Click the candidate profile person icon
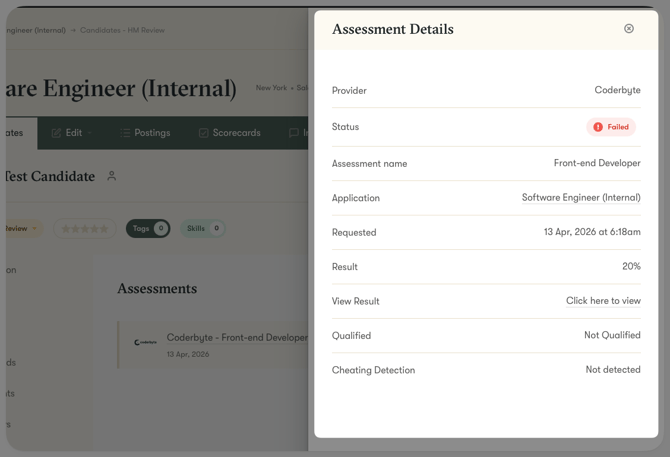670x457 pixels. tap(112, 176)
